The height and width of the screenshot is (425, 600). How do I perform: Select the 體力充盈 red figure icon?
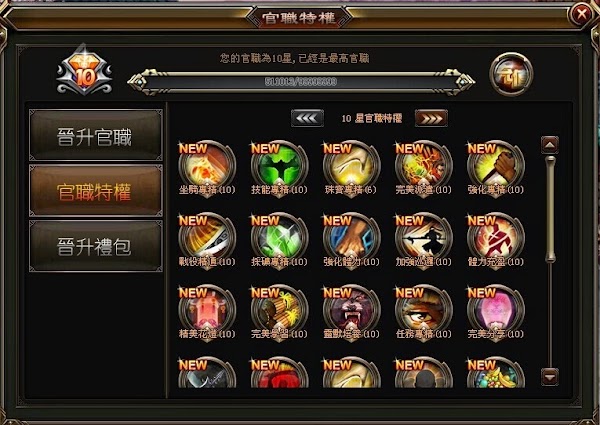496,240
